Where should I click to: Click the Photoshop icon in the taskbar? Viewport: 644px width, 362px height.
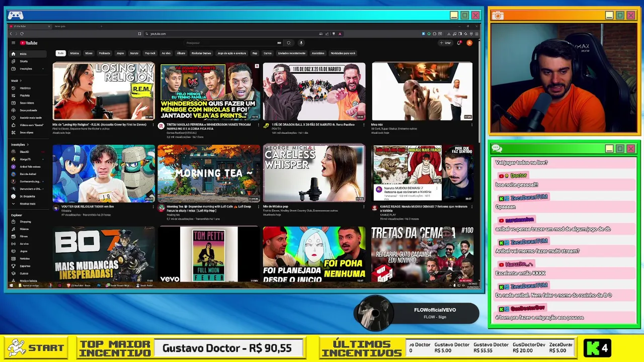click(x=99, y=286)
